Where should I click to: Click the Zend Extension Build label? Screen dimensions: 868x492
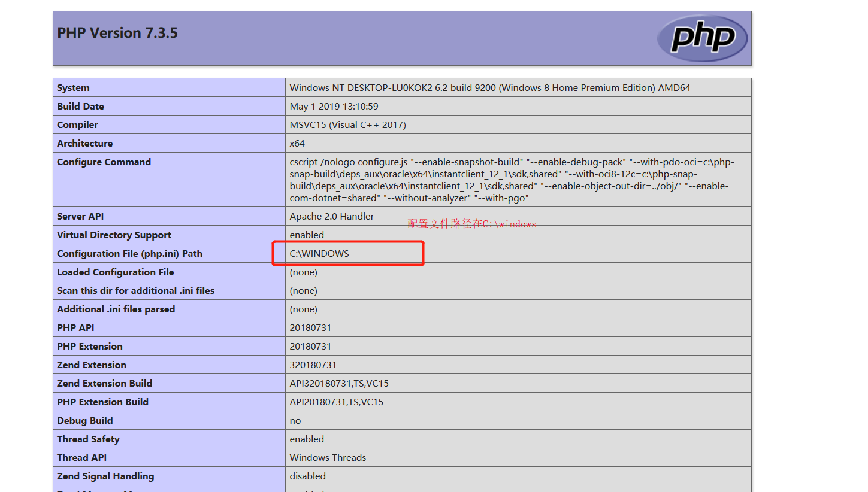tap(104, 384)
